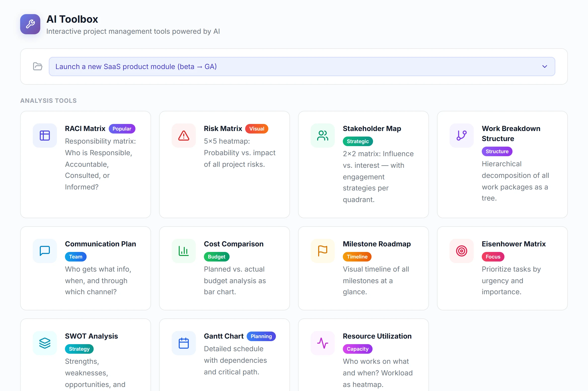Click the Cost Comparison bar chart icon
Viewport: 588px width, 391px height.
coord(184,251)
